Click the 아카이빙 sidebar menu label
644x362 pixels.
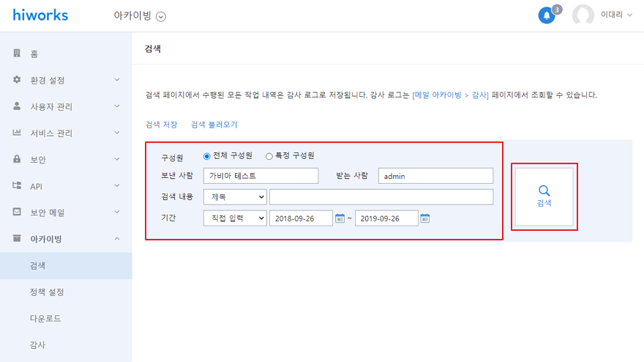tap(46, 239)
